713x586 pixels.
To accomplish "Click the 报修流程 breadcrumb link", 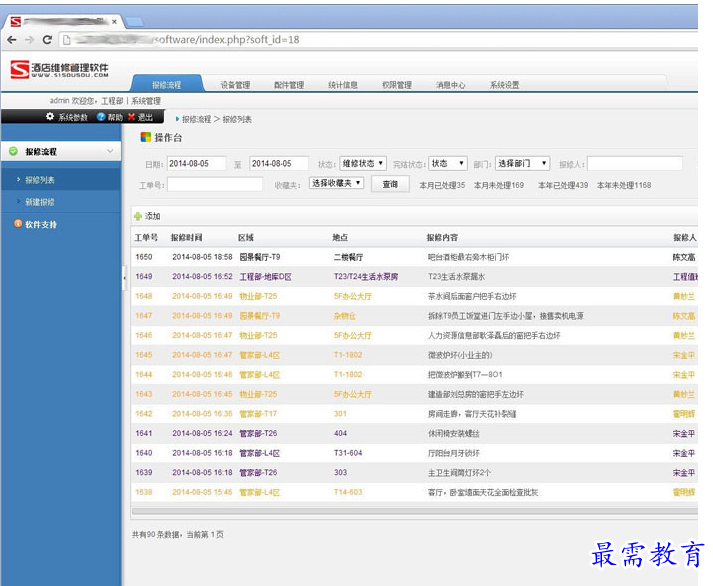I will 196,119.
